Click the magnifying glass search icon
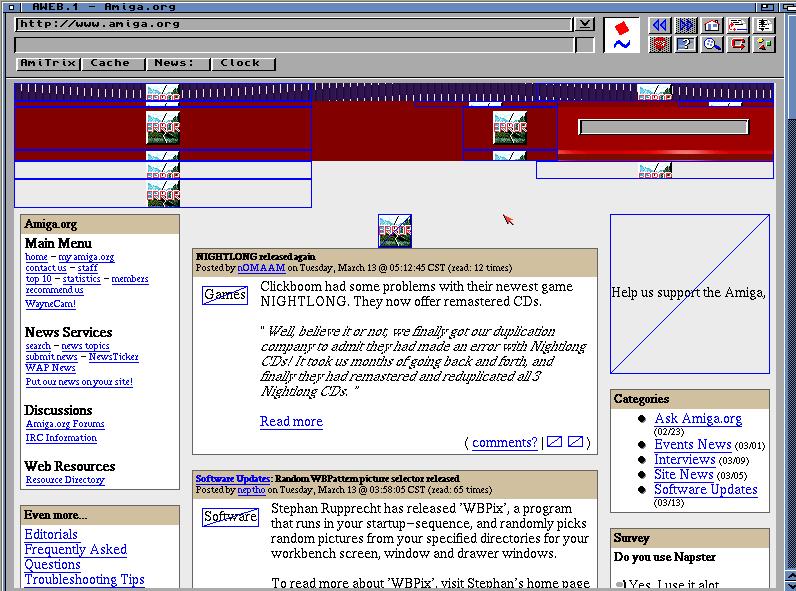The height and width of the screenshot is (591, 796). 712,44
